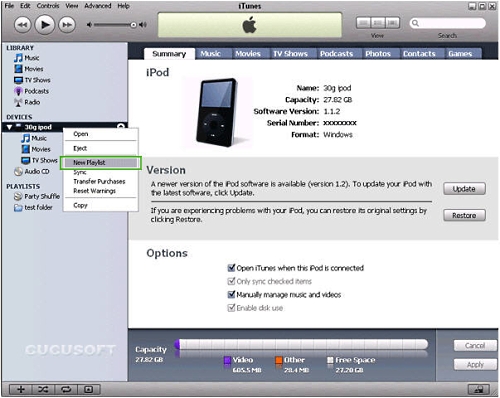Open the Advanced menu
This screenshot has height=398, width=500.
coord(97,6)
